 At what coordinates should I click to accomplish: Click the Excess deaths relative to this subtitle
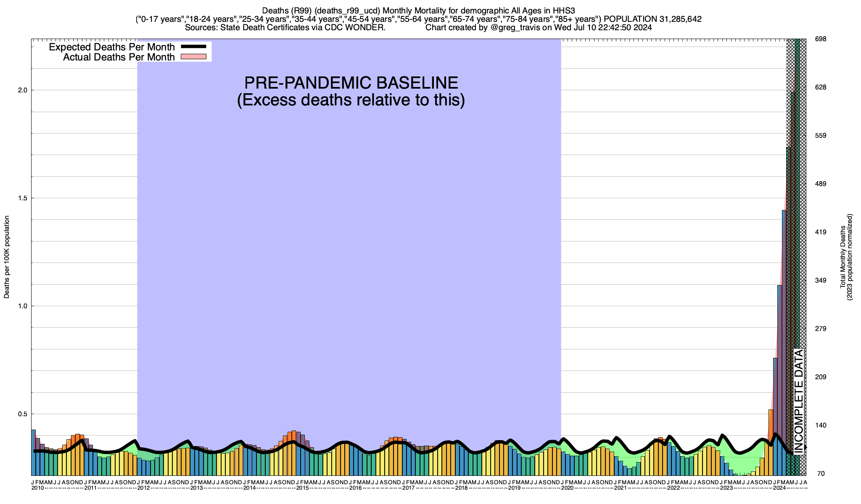click(351, 100)
